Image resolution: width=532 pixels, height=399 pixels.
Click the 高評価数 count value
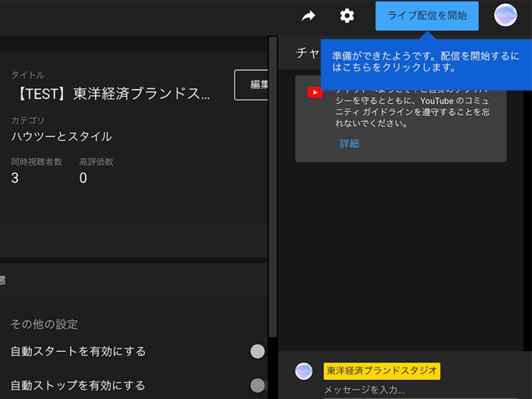click(83, 179)
